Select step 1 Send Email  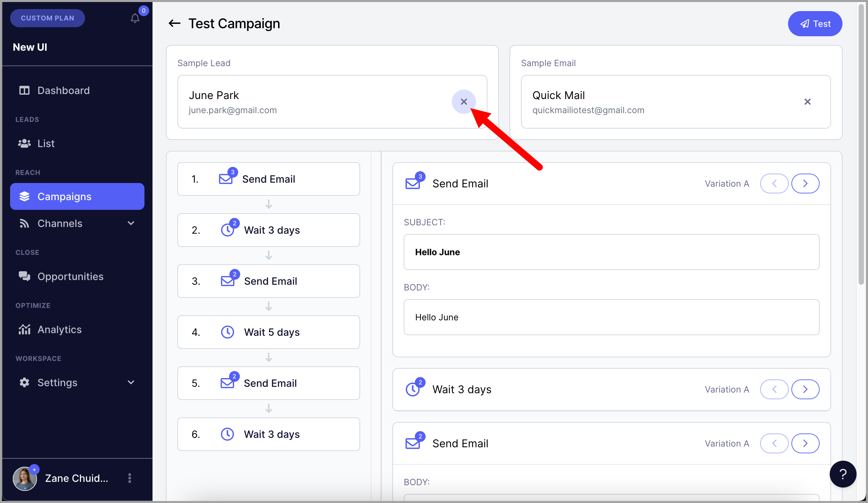pos(268,179)
